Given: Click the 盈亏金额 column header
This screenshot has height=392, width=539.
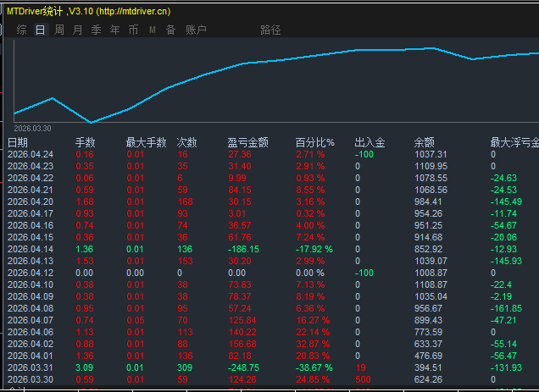Looking at the screenshot, I should (247, 142).
